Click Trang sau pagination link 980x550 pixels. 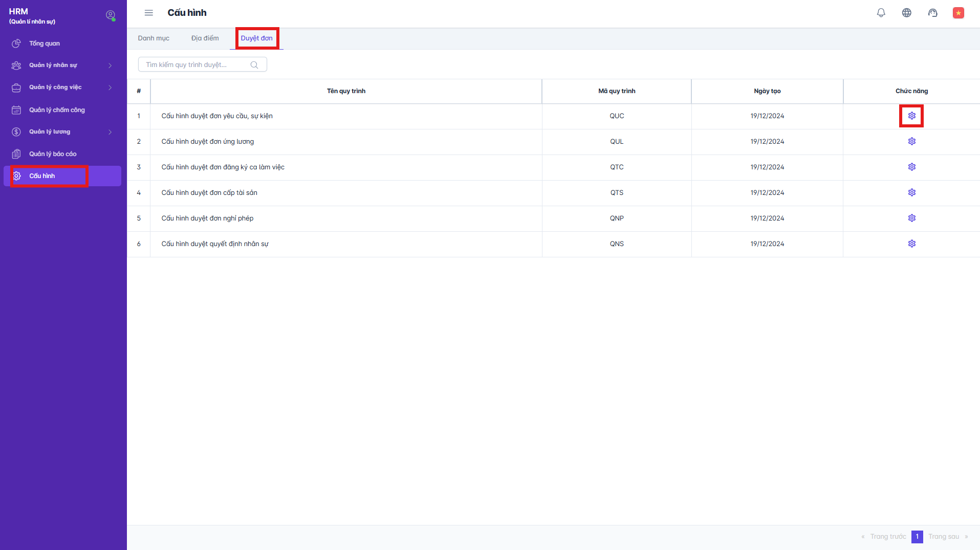tap(944, 537)
